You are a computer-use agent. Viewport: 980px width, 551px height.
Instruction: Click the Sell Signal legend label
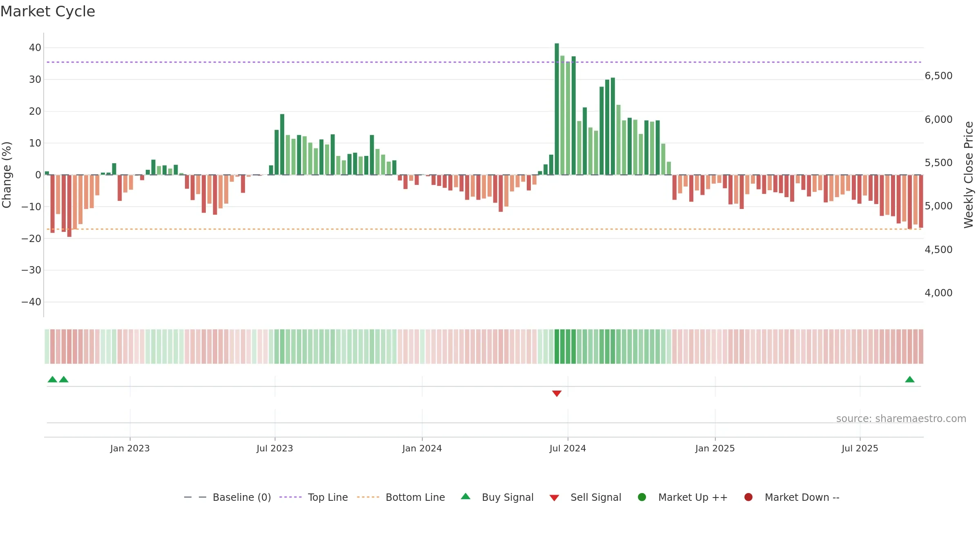coord(596,497)
